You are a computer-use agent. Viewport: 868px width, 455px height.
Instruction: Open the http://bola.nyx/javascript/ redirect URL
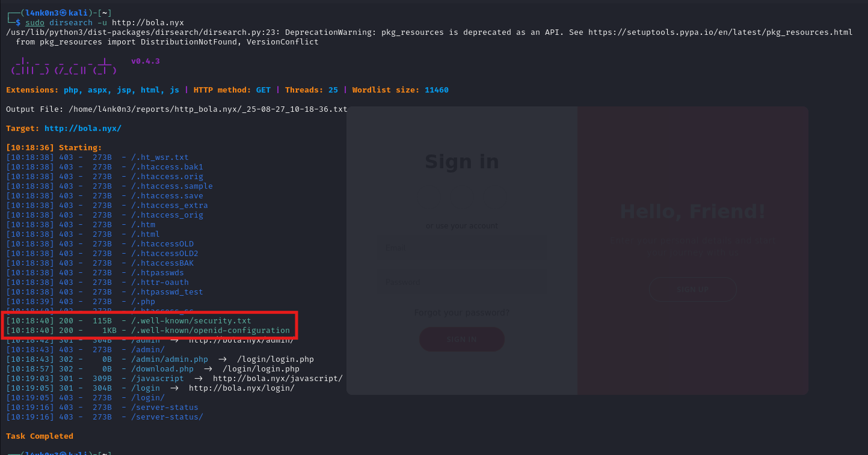coord(277,379)
